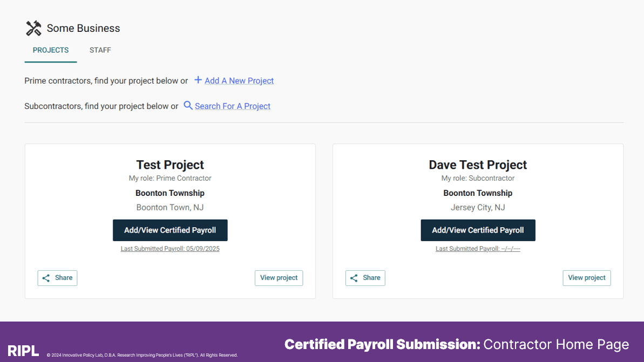Screen dimensions: 644x362
Task: Switch to the STAFF tab
Action: pyautogui.click(x=100, y=50)
